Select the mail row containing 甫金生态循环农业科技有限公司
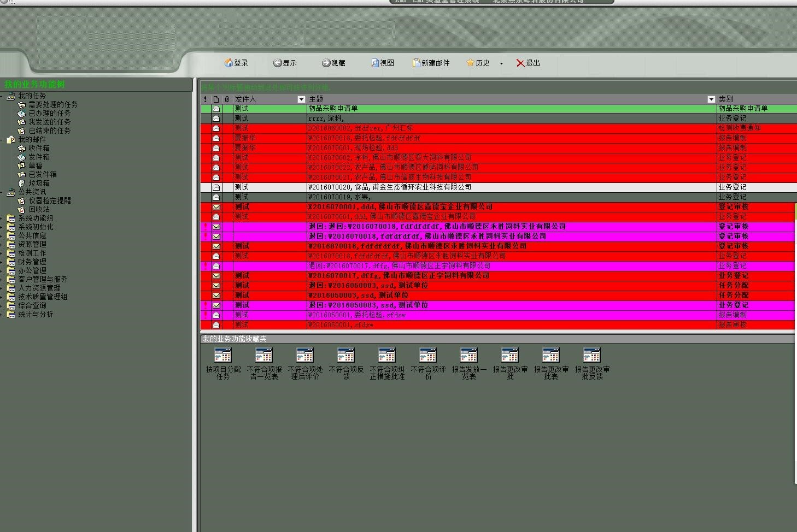 pos(389,187)
